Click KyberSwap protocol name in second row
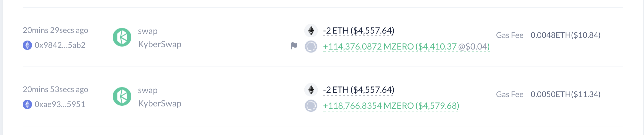Viewport: 644px width, 135px height. pyautogui.click(x=160, y=103)
